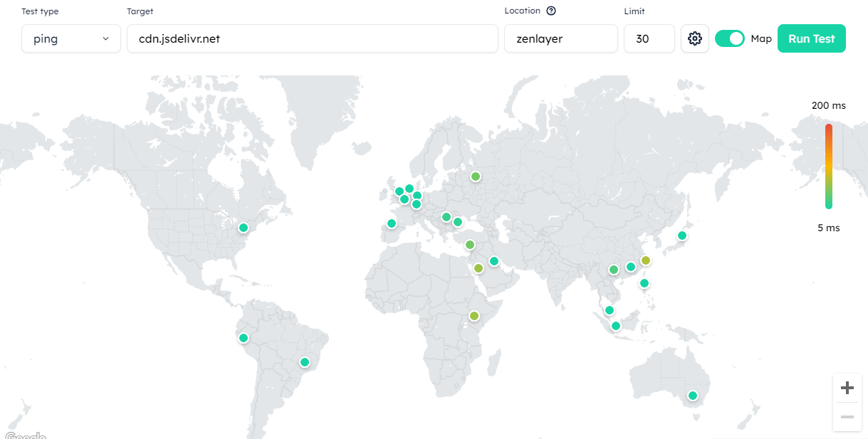Click the map zoom-out minus icon
This screenshot has width=868, height=439.
click(847, 416)
